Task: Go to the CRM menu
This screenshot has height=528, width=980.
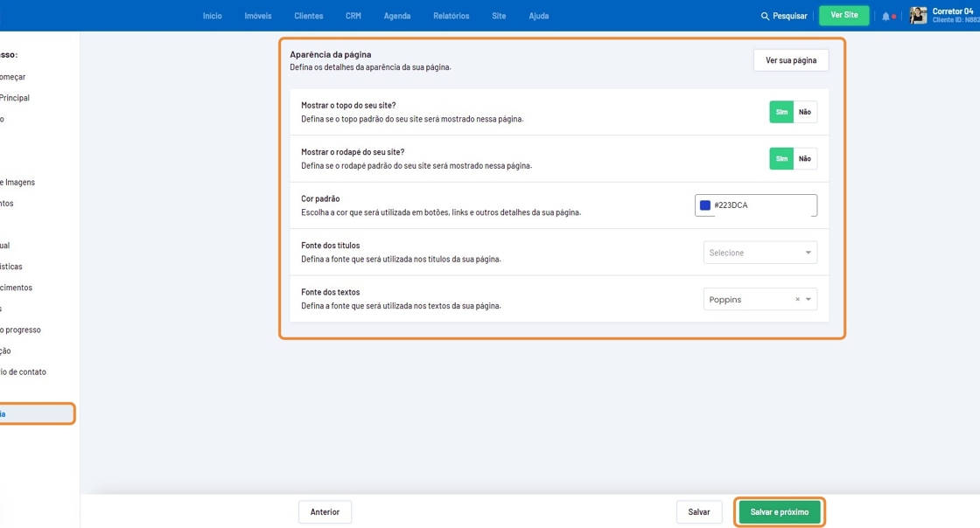Action: [x=353, y=16]
